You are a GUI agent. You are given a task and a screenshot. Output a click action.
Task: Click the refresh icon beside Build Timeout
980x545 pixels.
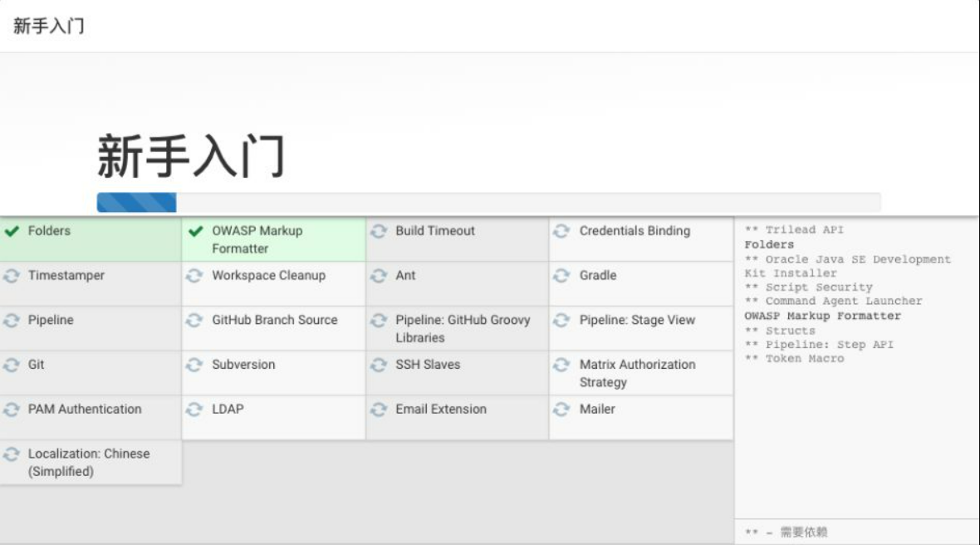pyautogui.click(x=379, y=231)
